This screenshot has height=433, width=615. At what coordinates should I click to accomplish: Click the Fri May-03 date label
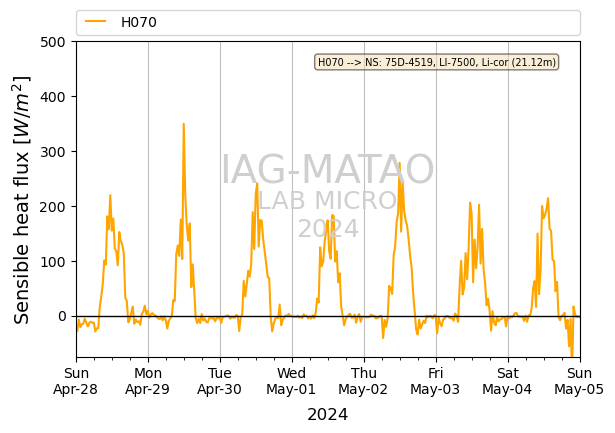tap(435, 381)
